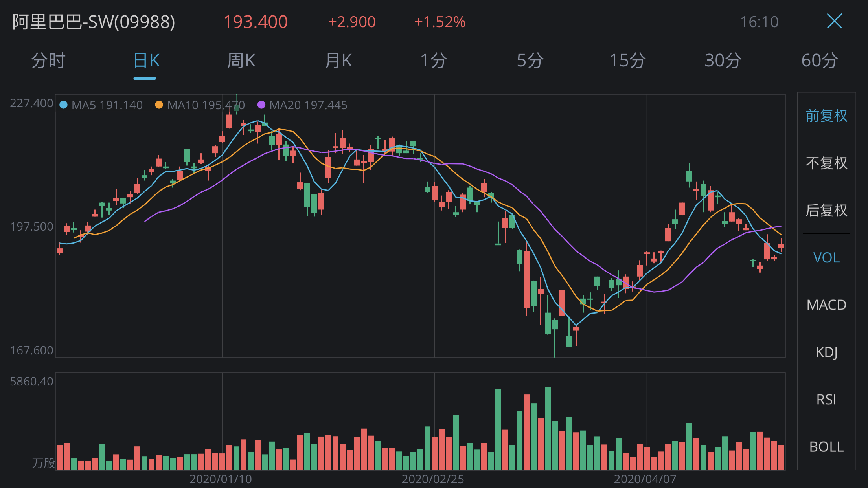Show the VOL indicator
The image size is (868, 488).
coord(826,258)
